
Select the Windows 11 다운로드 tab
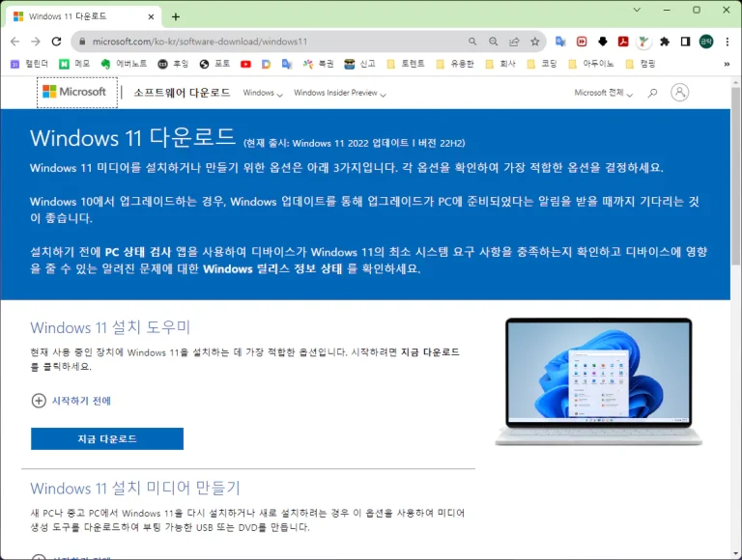(x=83, y=16)
